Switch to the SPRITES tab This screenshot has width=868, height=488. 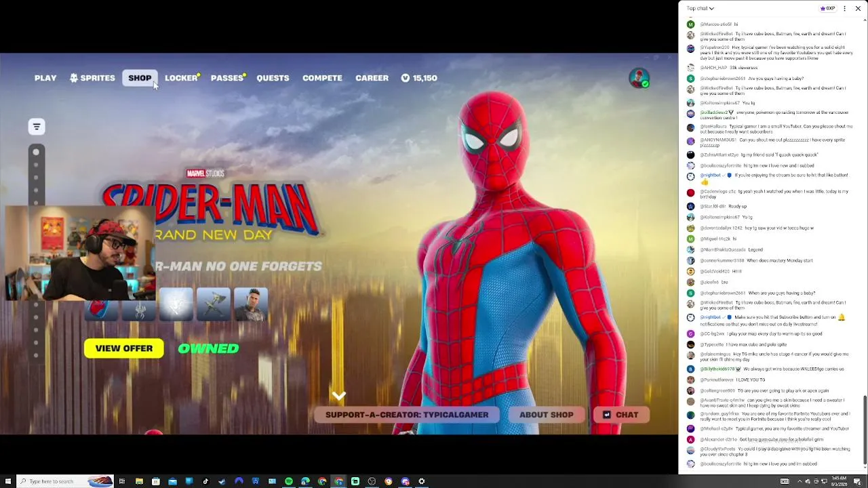pos(92,78)
